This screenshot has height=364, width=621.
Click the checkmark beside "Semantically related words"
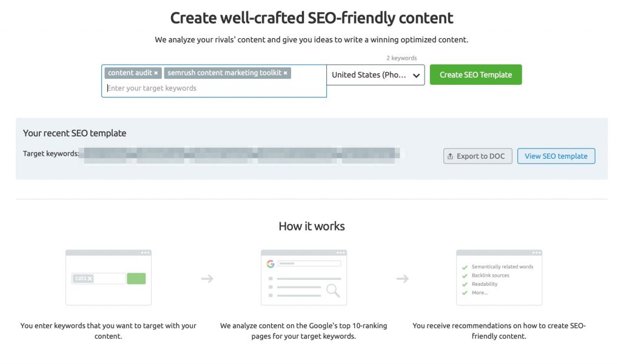(x=465, y=267)
